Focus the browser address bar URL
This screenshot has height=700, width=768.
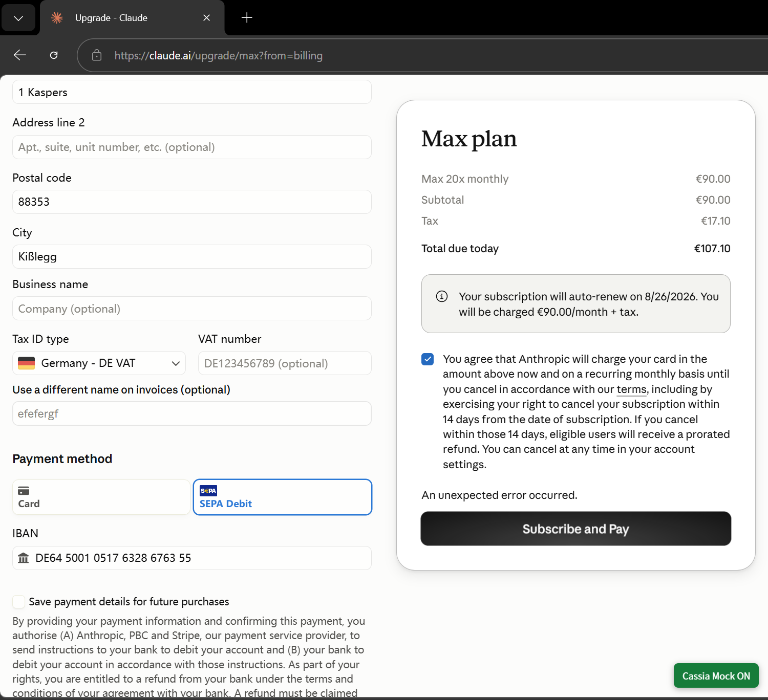pyautogui.click(x=219, y=55)
